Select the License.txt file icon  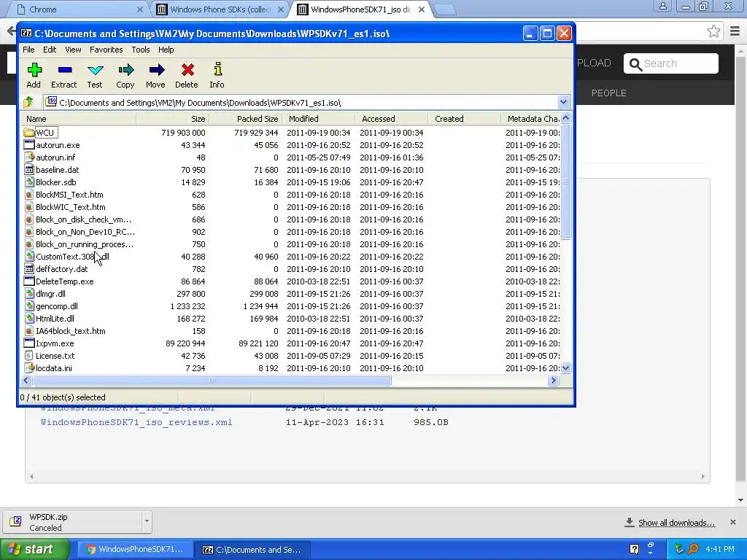point(29,355)
